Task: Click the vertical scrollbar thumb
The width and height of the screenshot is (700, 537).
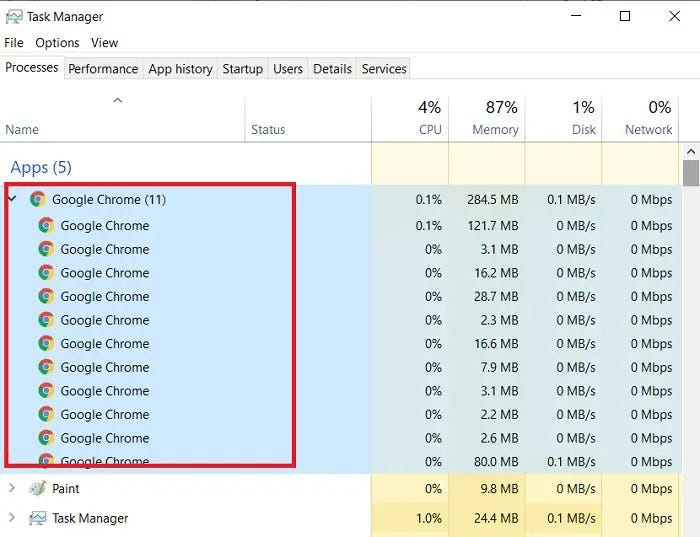Action: tap(691, 173)
